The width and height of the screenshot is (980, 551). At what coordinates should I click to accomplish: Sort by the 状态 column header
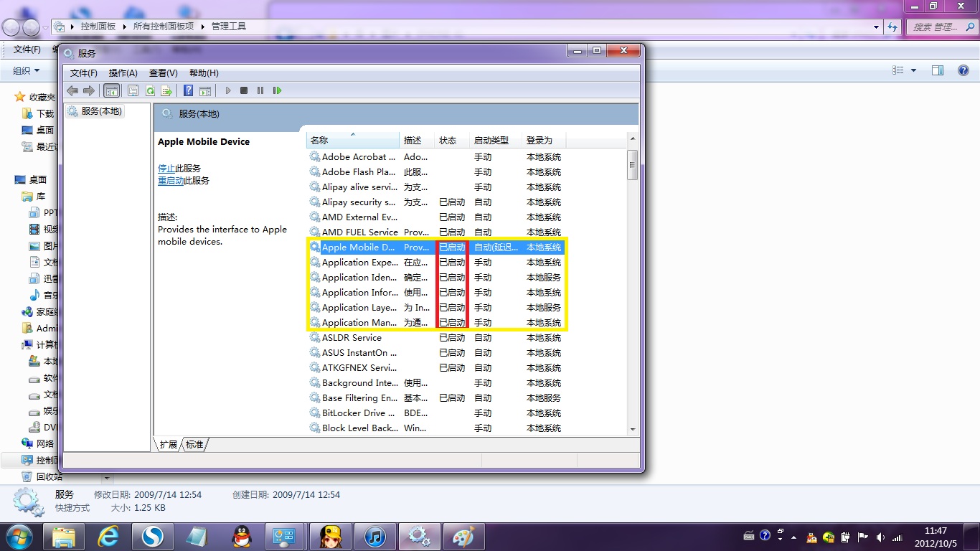click(452, 140)
